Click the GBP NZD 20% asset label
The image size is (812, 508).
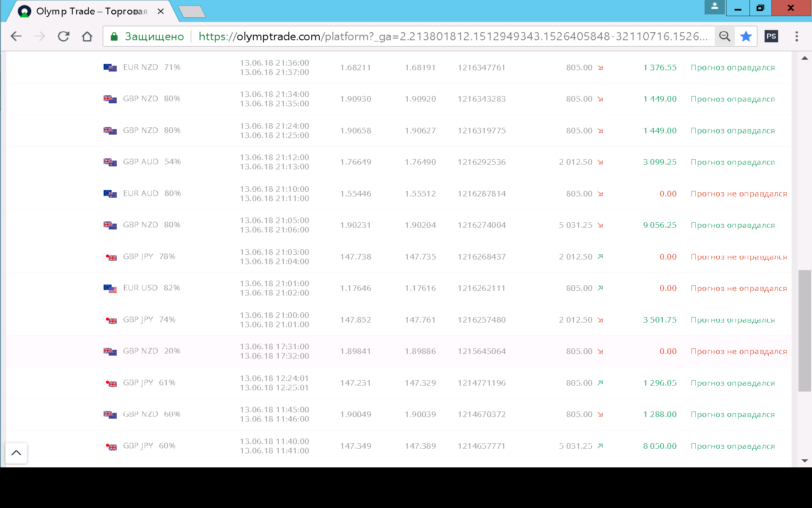coord(152,351)
